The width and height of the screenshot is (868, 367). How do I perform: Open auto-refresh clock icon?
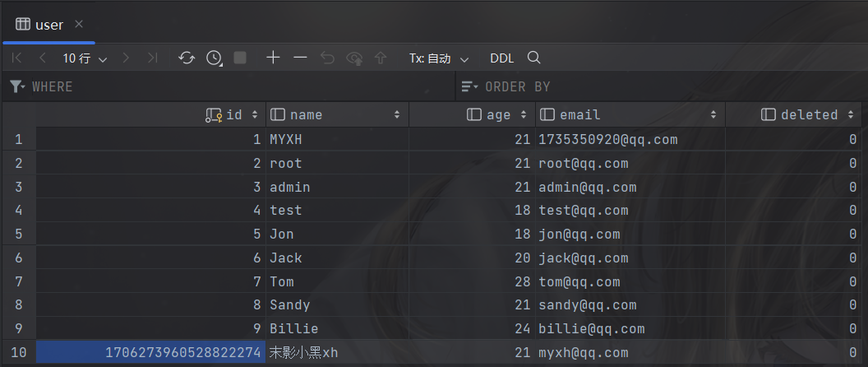pyautogui.click(x=214, y=58)
